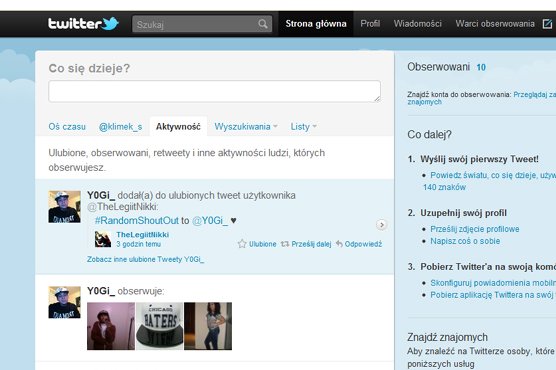Open the @Y0Gi_ mention in tweet

[210, 221]
